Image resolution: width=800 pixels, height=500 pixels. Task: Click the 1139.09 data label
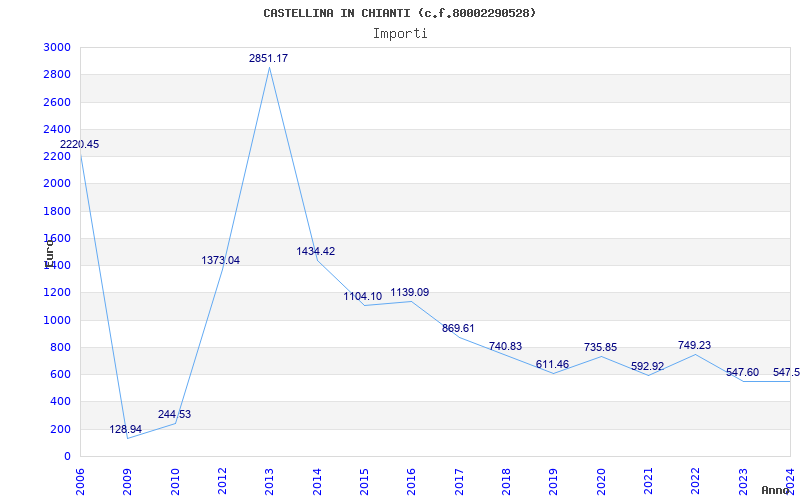410,292
